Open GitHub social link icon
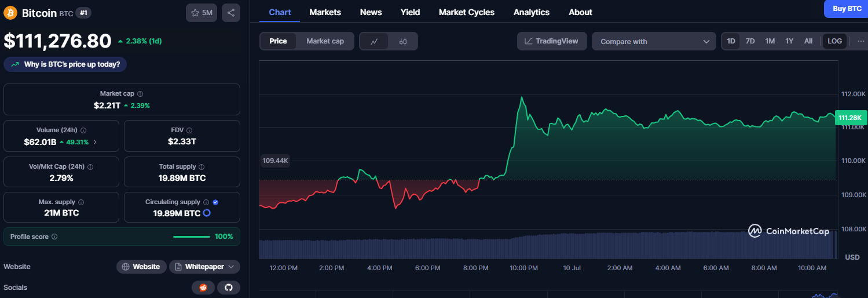 [229, 288]
